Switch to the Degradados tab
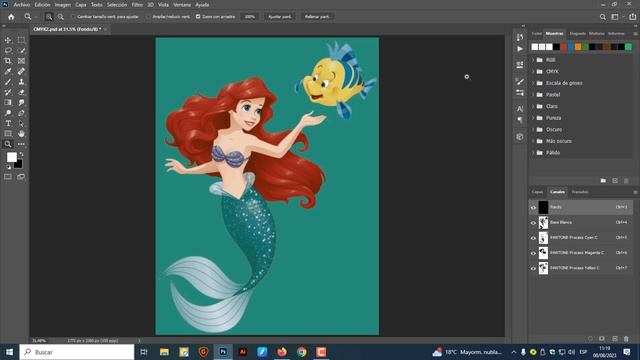640x360 pixels. tap(578, 33)
